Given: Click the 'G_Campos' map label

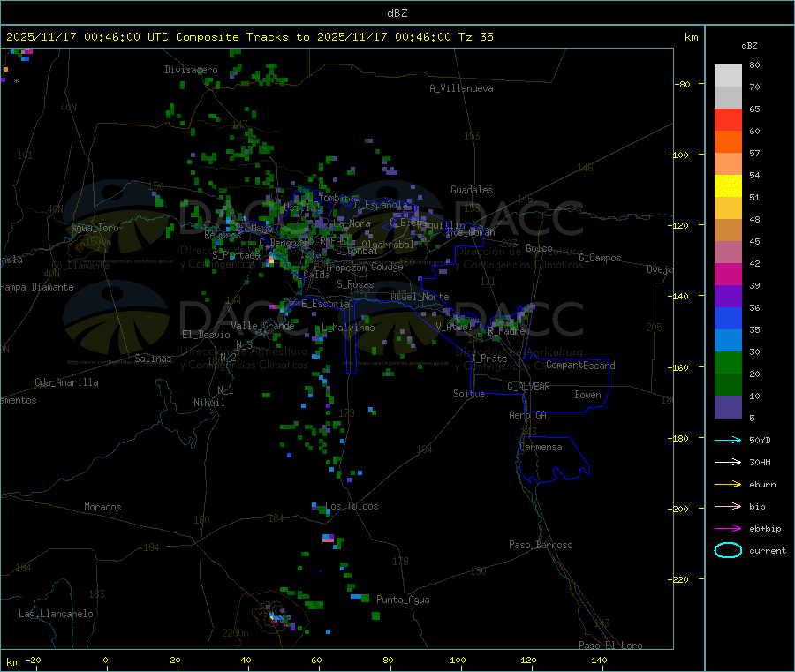Looking at the screenshot, I should click(601, 258).
